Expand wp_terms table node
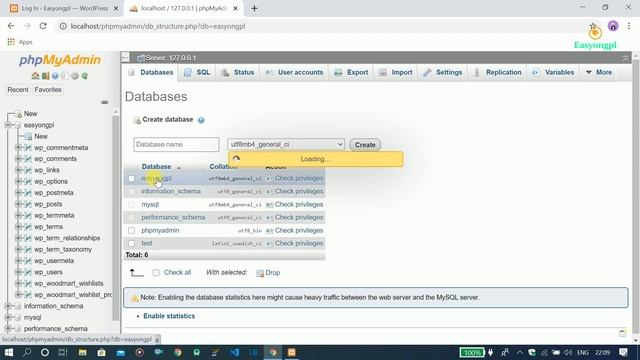The height and width of the screenshot is (360, 640). coord(18,227)
